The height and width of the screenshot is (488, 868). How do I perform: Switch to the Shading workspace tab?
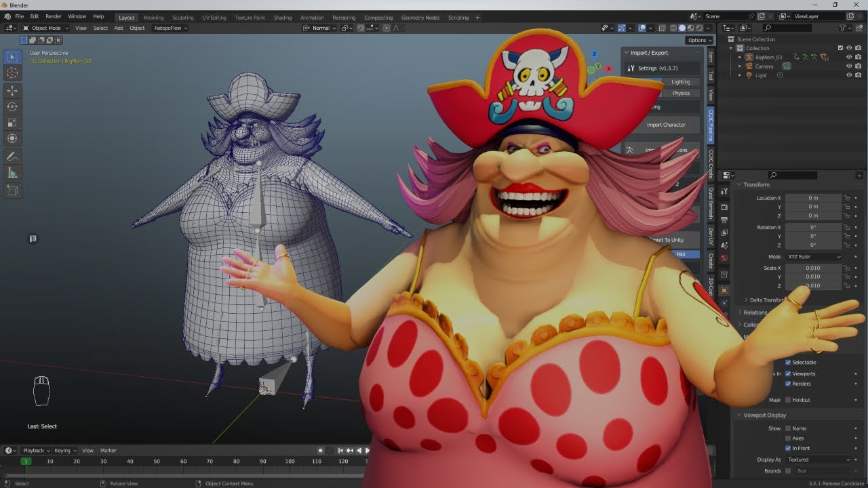point(283,18)
